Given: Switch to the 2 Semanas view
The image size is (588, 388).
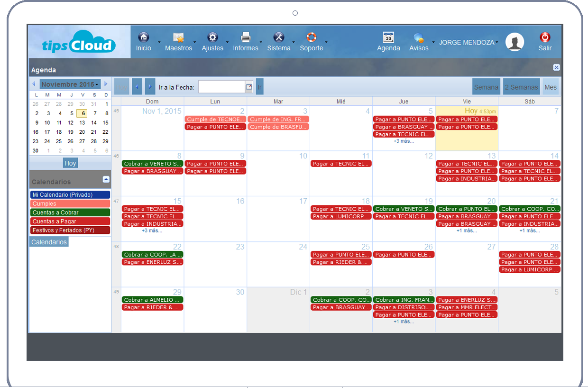Looking at the screenshot, I should (521, 87).
